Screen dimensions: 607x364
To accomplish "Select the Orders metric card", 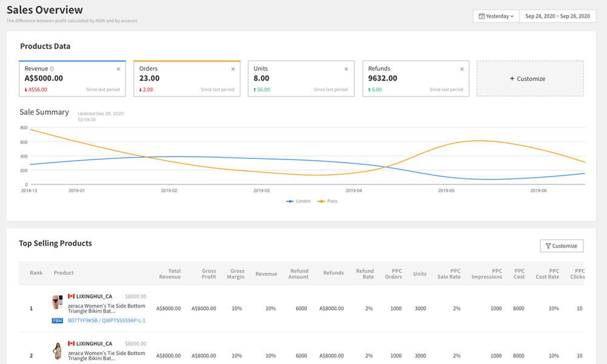I will (x=186, y=79).
